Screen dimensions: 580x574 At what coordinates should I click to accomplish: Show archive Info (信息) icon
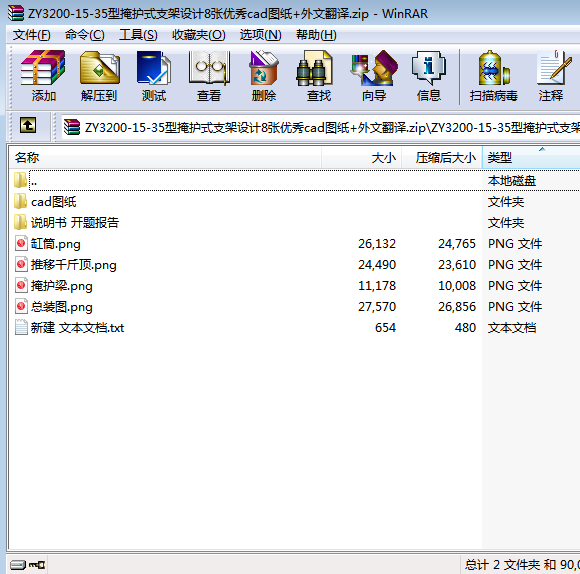pyautogui.click(x=429, y=68)
